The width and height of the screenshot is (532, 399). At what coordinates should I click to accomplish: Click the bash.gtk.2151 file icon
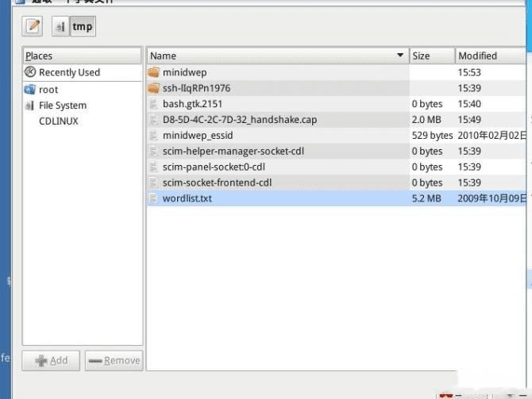click(154, 104)
